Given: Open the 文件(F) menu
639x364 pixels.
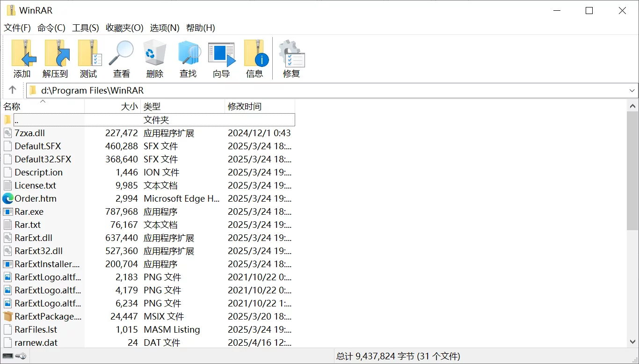Looking at the screenshot, I should click(x=17, y=28).
